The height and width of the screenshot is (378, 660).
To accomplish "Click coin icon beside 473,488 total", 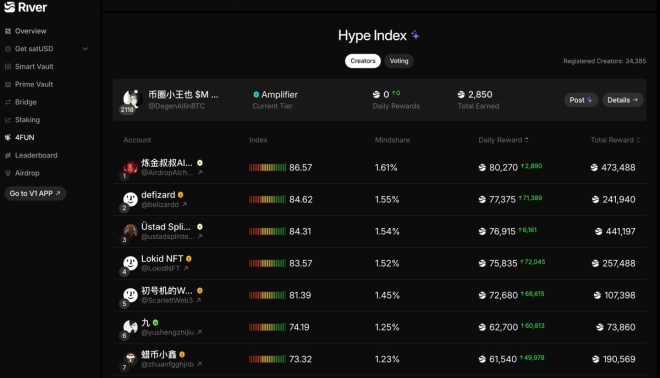I will (594, 168).
